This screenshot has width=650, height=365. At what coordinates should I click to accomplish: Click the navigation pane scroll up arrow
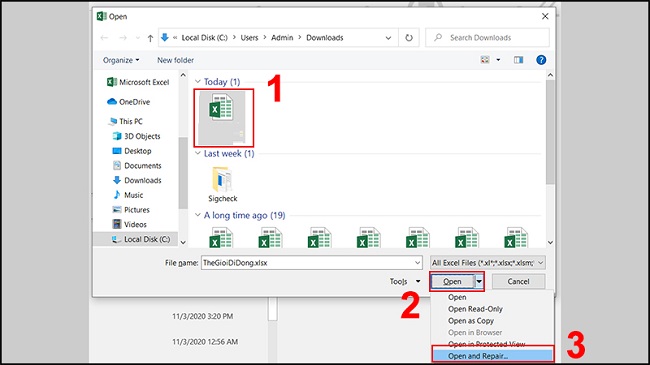point(183,75)
